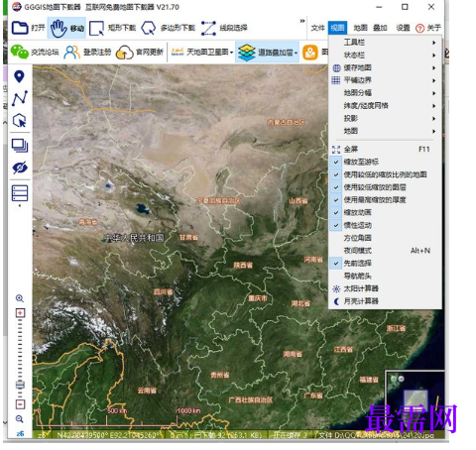Click the orange map marker toolbar icon
This screenshot has width=476, height=450.
(309, 53)
